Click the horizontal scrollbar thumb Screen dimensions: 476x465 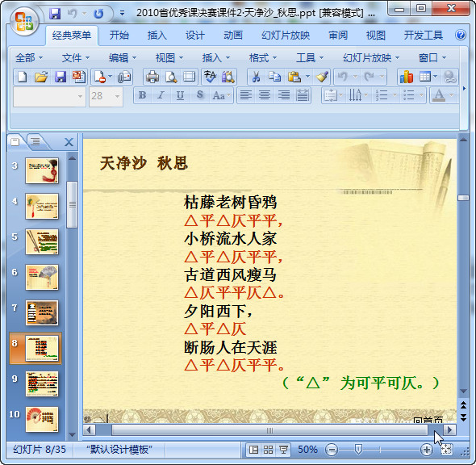point(269,430)
